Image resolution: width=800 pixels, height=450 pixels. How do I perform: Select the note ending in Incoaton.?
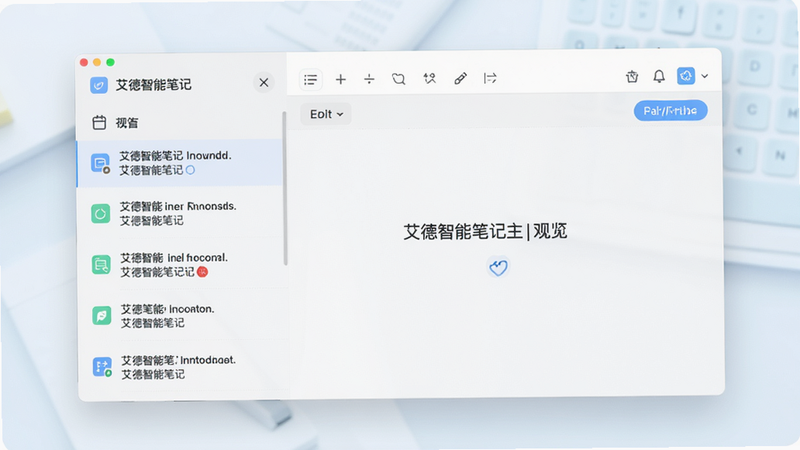180,315
